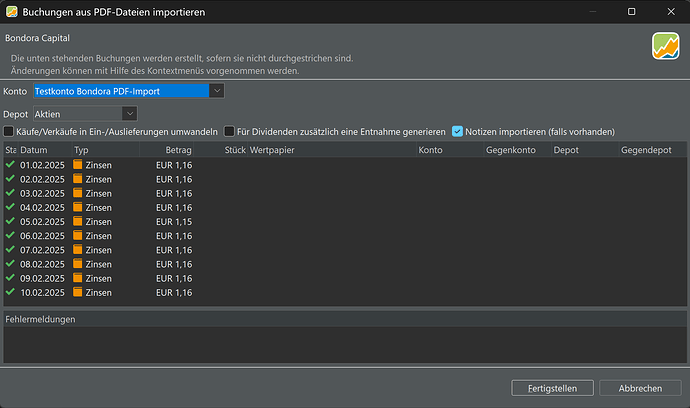Click the Gegenkonto column header
The width and height of the screenshot is (690, 408).
coord(518,150)
